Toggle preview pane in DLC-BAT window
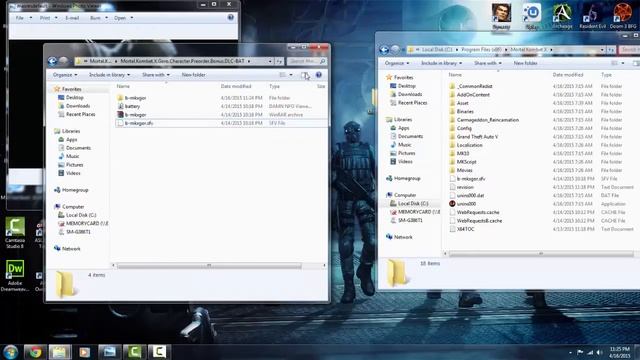Screen dimensions: 640x360 (304, 75)
